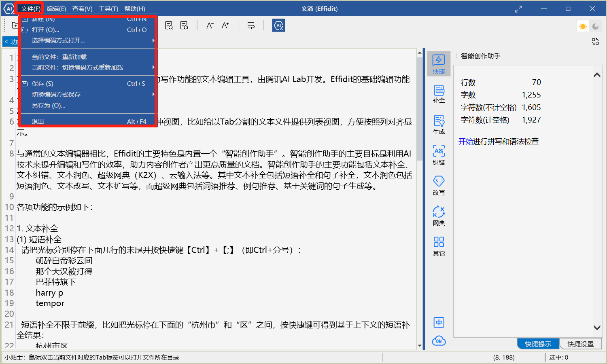Viewport: 607px width, 364px height.
Task: Open the 快捷 shortcut panel
Action: coord(439,64)
